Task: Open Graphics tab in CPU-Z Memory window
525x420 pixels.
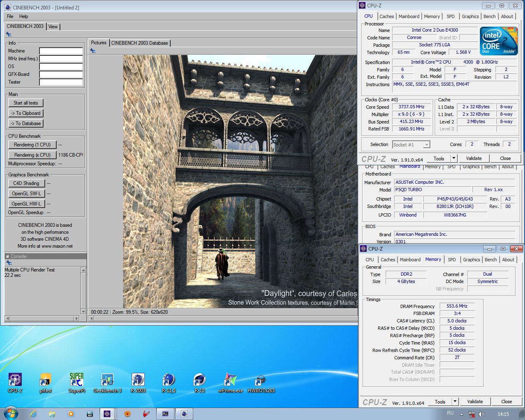Action: 471,260
